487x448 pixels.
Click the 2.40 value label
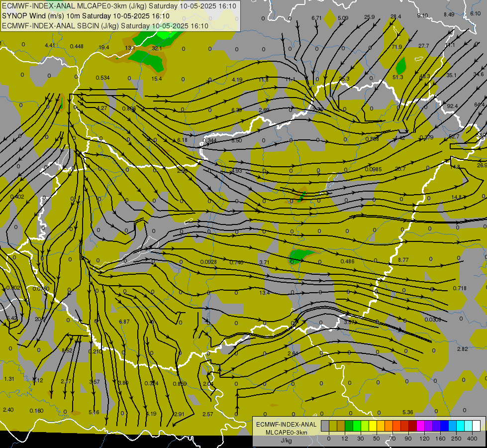coord(8,410)
